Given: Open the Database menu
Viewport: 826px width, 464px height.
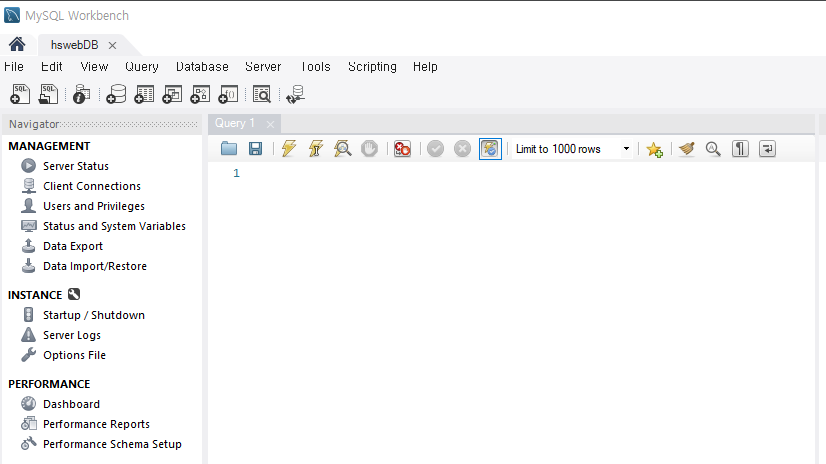Looking at the screenshot, I should (202, 67).
